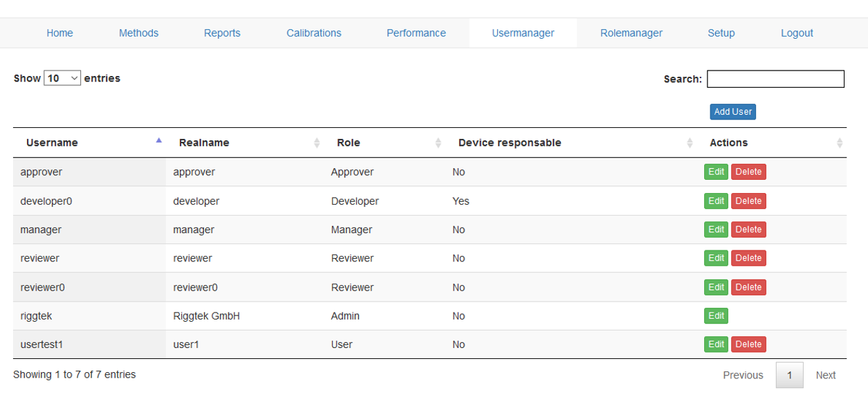This screenshot has width=868, height=397.
Task: Delete the reviewer0 user
Action: tap(748, 287)
